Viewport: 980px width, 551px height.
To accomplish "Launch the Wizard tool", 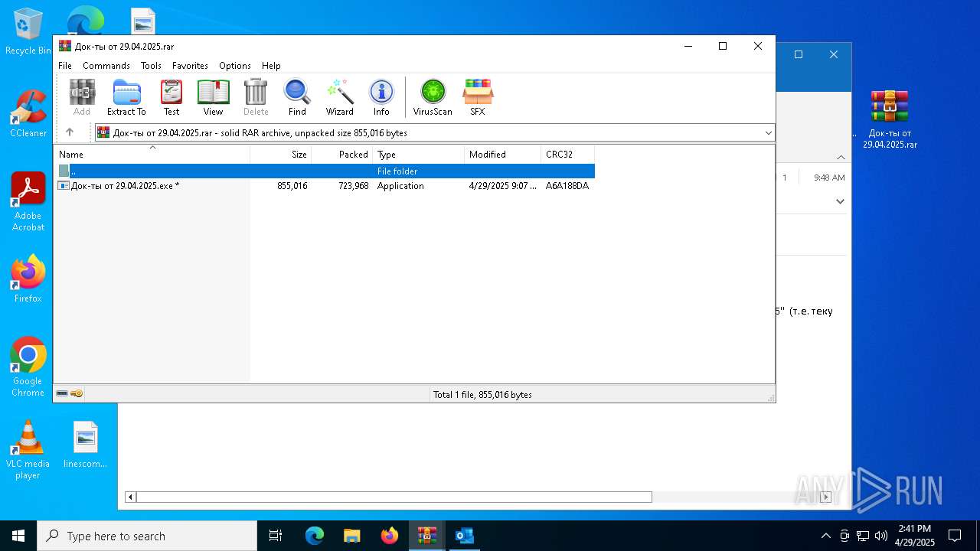I will coord(340,97).
